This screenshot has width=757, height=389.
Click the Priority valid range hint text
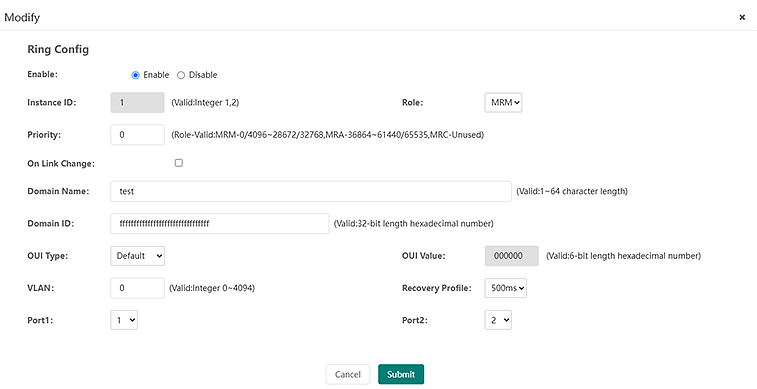328,135
